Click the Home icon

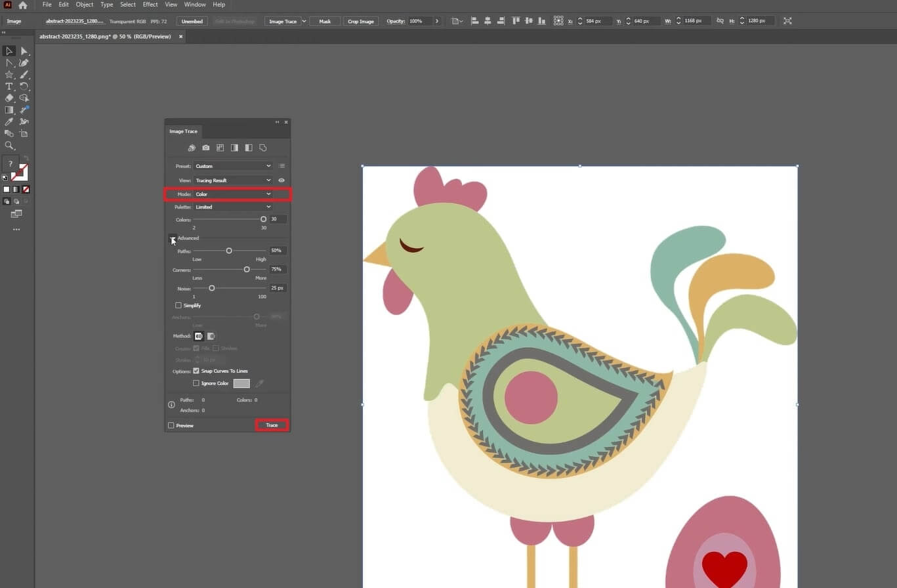[23, 5]
